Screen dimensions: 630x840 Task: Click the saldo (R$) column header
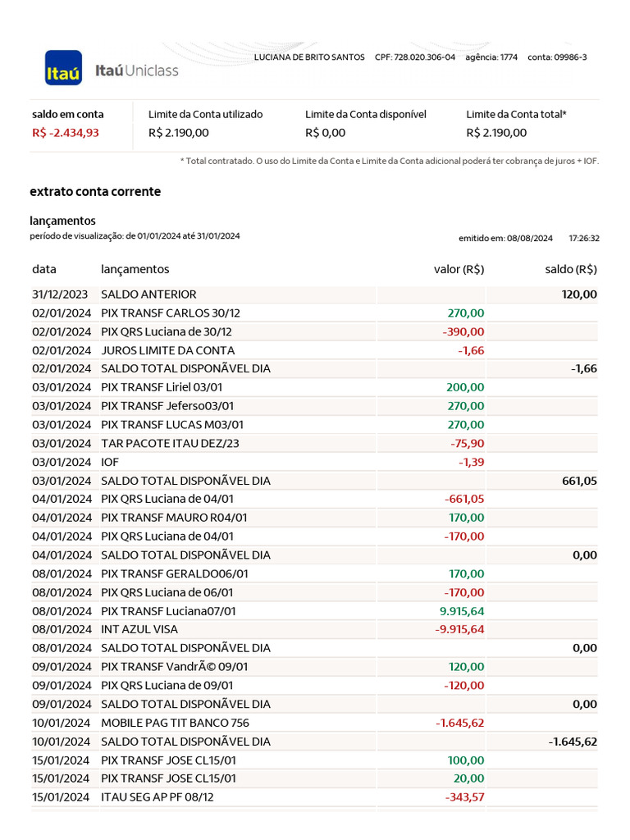[571, 269]
